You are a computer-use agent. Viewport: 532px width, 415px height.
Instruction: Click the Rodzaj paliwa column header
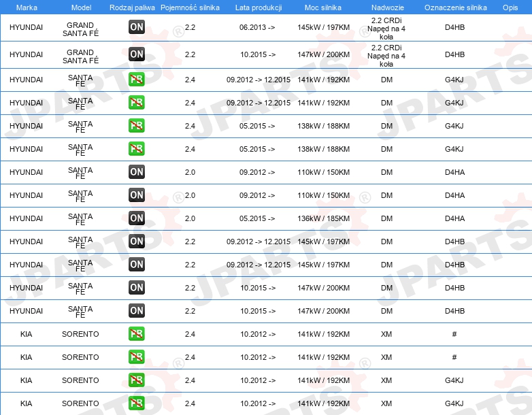pos(132,7)
